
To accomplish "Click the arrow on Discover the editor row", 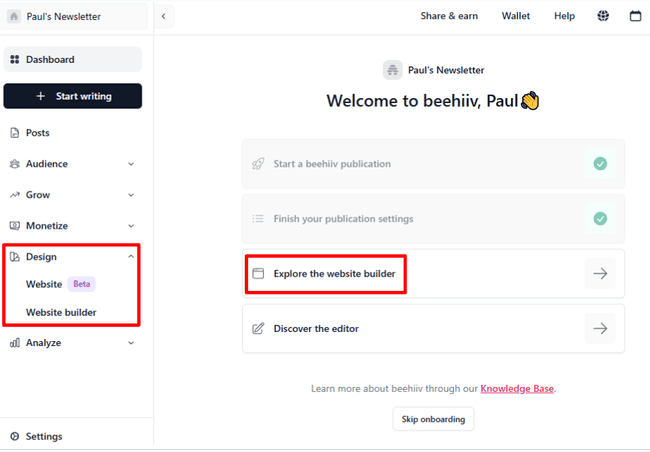I will pyautogui.click(x=600, y=328).
